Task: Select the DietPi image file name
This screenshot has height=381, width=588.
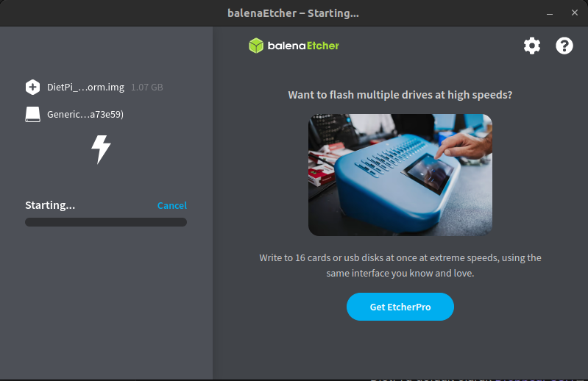Action: [x=85, y=88]
